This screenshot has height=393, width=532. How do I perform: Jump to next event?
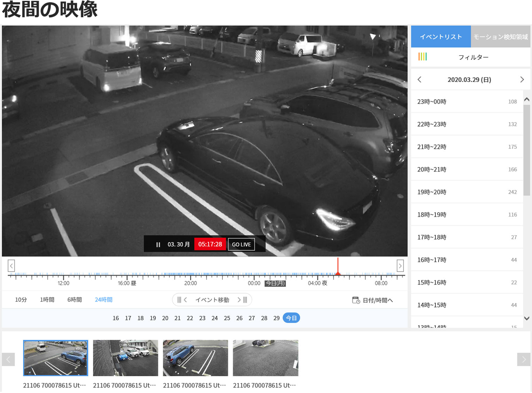pos(242,300)
